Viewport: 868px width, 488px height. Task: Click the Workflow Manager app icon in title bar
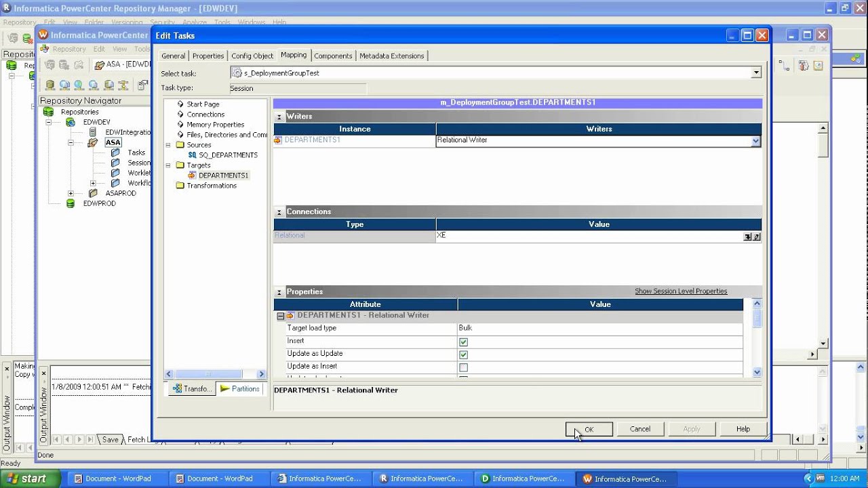pyautogui.click(x=43, y=35)
